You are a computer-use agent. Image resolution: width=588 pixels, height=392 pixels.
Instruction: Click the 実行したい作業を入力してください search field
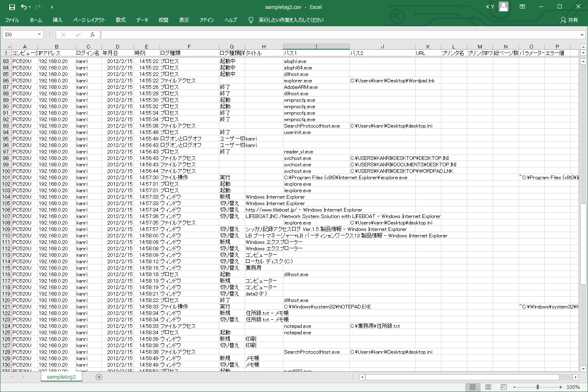pyautogui.click(x=291, y=20)
